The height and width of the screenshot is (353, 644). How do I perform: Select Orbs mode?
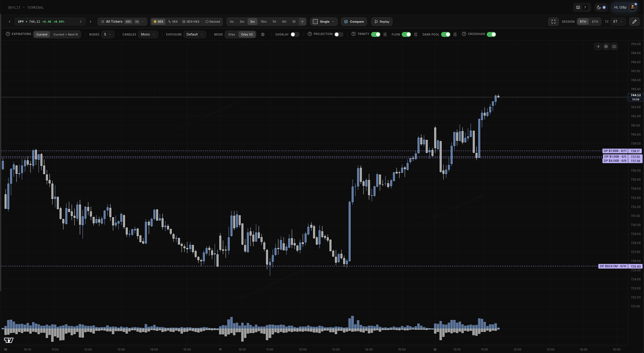231,34
